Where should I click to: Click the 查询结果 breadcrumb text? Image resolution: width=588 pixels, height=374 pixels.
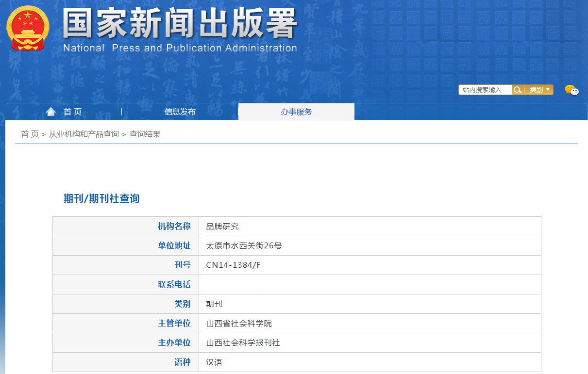pos(145,134)
